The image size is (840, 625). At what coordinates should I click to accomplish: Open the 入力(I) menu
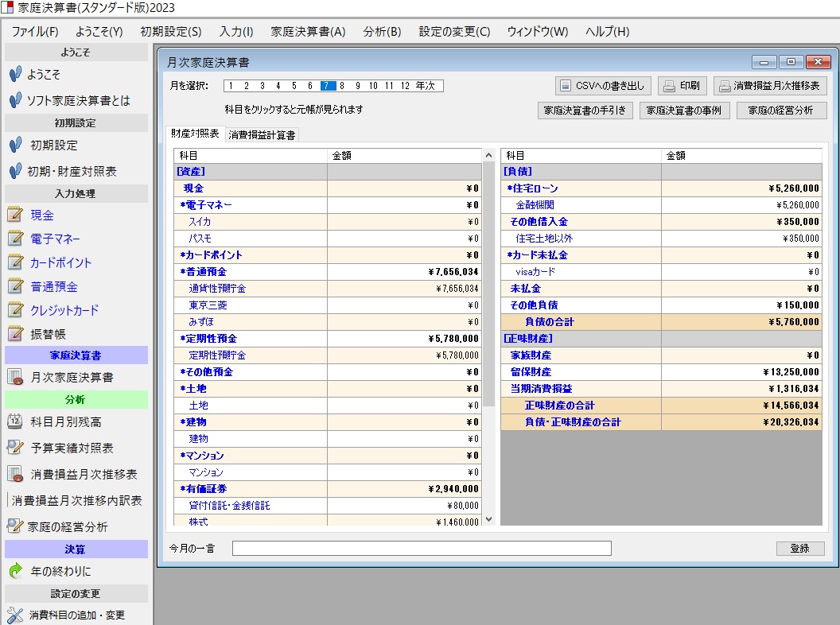pyautogui.click(x=235, y=32)
